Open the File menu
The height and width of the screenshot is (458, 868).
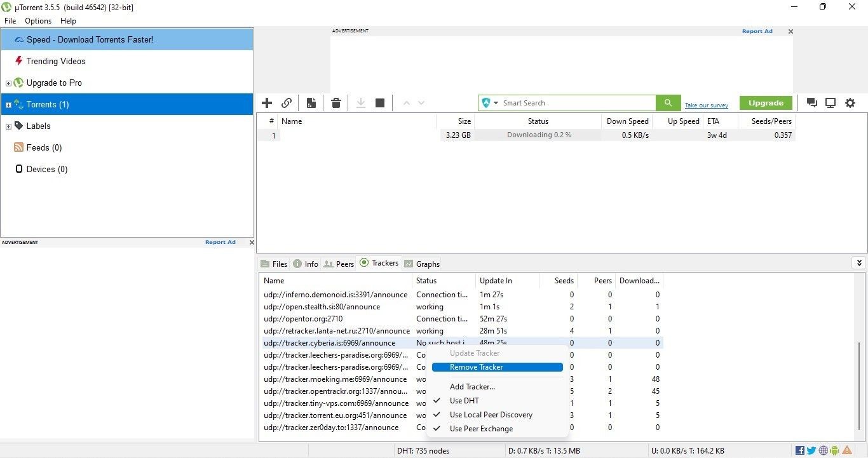pos(10,21)
